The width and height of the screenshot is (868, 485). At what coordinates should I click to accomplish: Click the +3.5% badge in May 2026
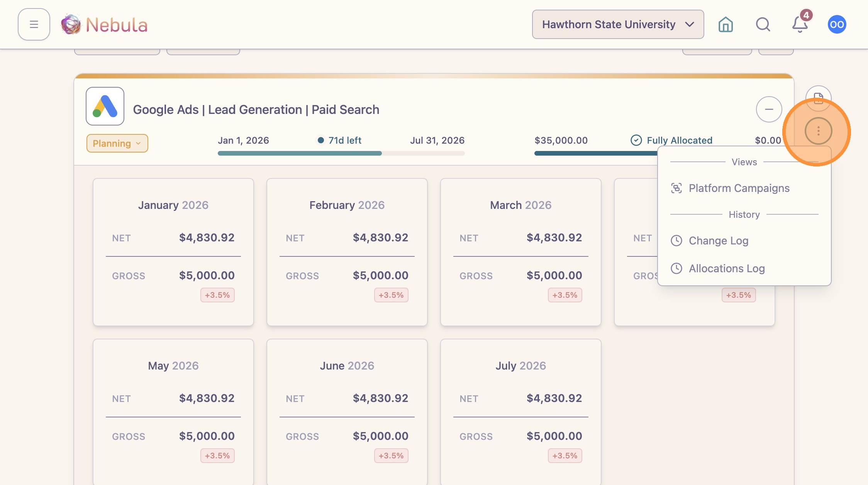pyautogui.click(x=217, y=456)
